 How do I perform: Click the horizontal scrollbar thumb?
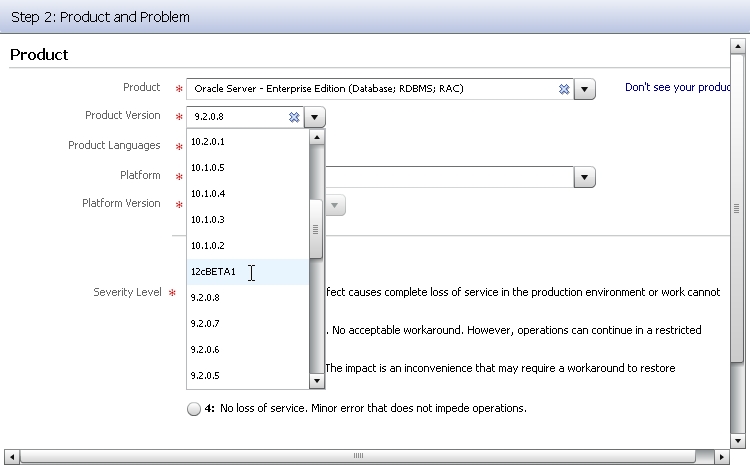pyautogui.click(x=358, y=457)
